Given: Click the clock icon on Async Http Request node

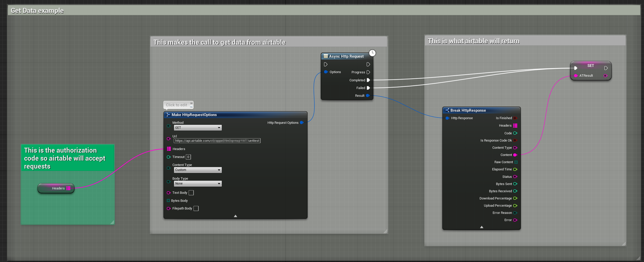Looking at the screenshot, I should (372, 53).
